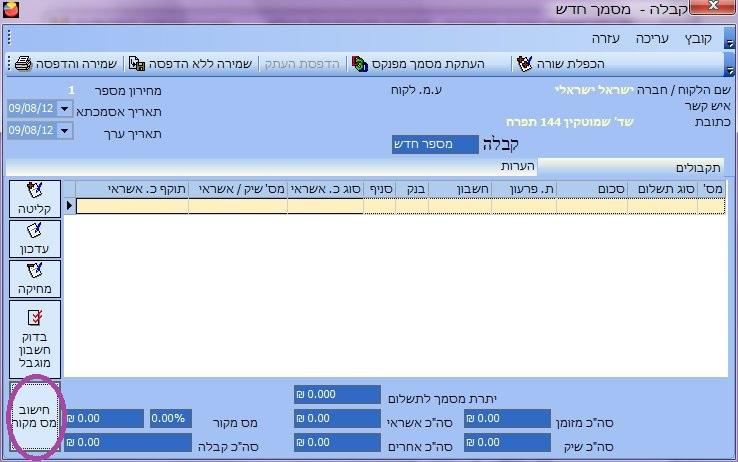Click the סה"כ מזומן value field
Image resolution: width=738 pixels, height=462 pixels.
507,418
